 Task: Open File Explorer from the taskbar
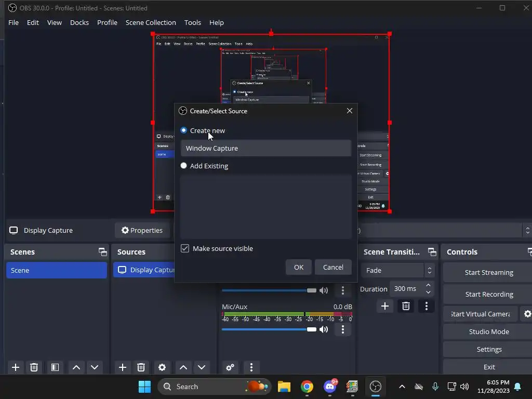click(284, 387)
